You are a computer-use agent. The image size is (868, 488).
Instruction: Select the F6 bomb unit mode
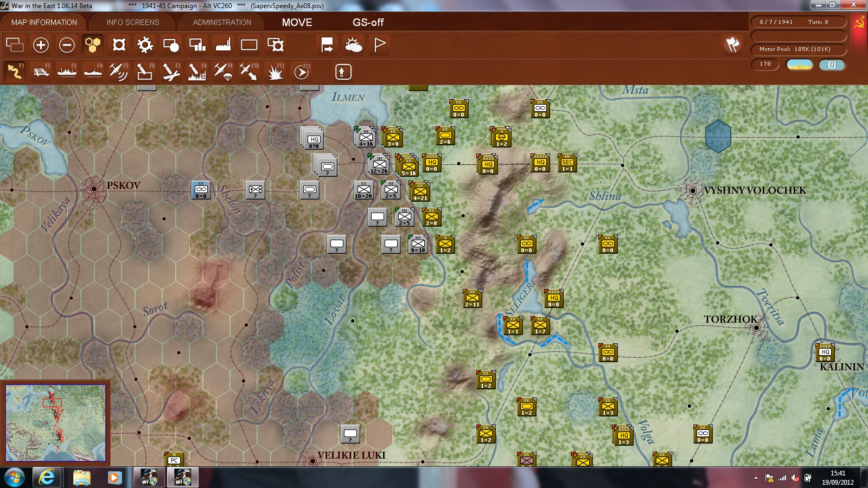pos(145,71)
